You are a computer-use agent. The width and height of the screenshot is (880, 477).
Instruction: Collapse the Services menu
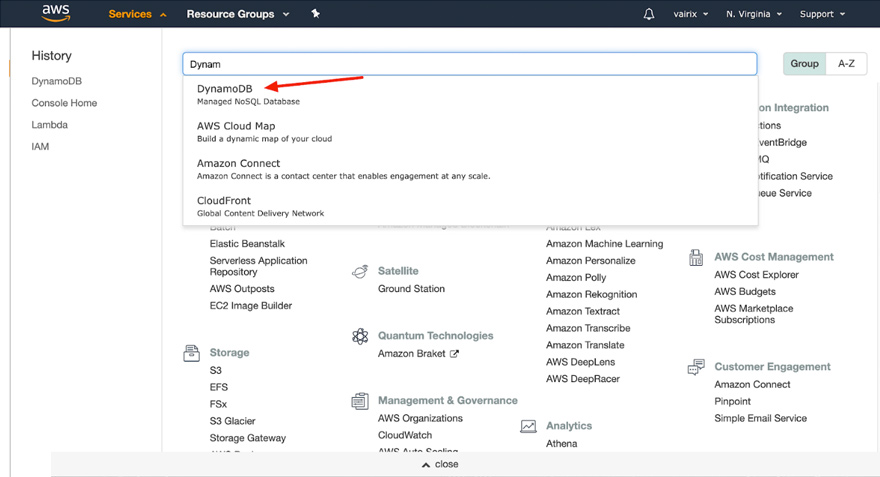(x=138, y=14)
